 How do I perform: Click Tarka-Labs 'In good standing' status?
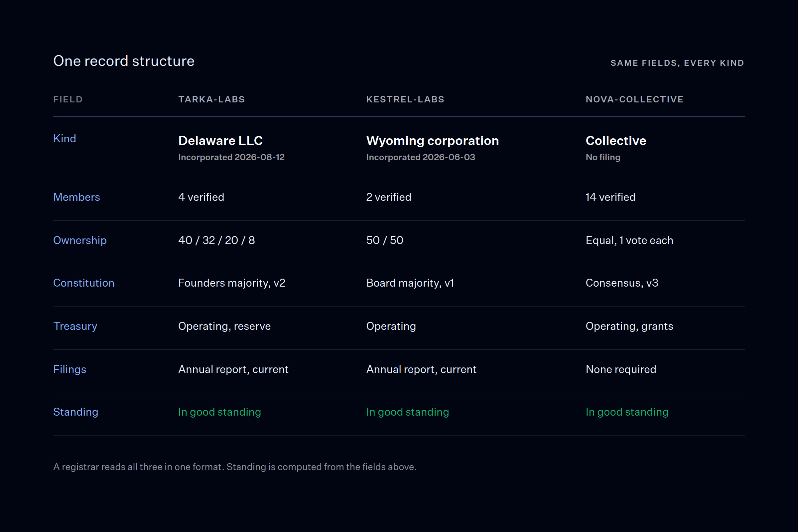click(219, 412)
